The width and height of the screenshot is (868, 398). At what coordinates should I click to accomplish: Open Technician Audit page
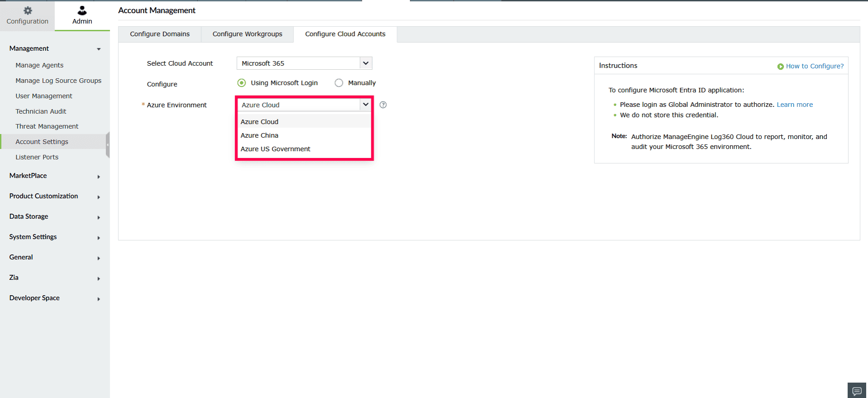[x=41, y=111]
